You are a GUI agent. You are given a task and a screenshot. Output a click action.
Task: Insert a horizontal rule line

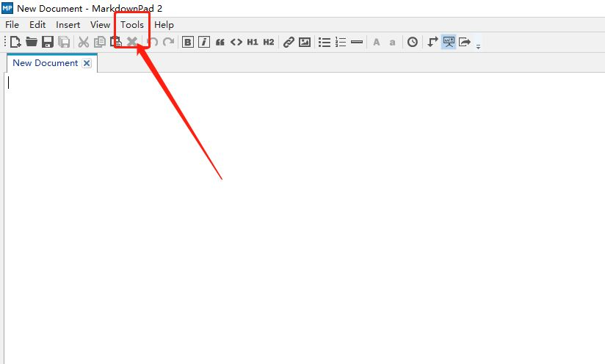click(x=357, y=43)
